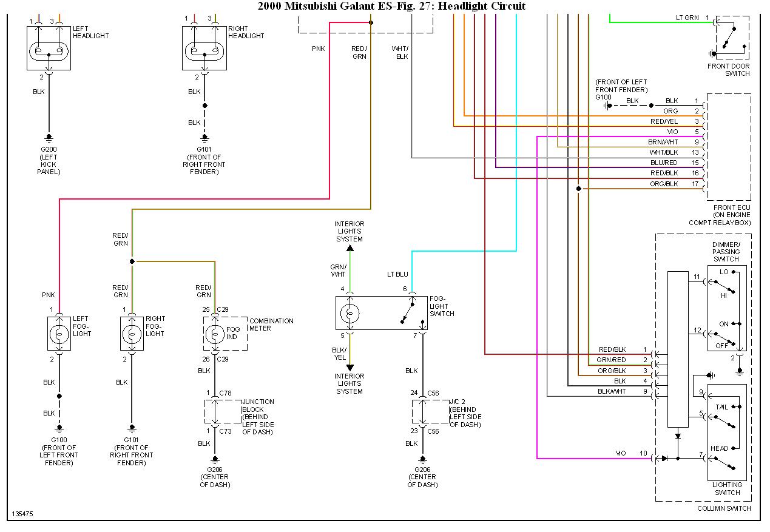
Task: Click the FOG IND label
Action: tap(234, 334)
